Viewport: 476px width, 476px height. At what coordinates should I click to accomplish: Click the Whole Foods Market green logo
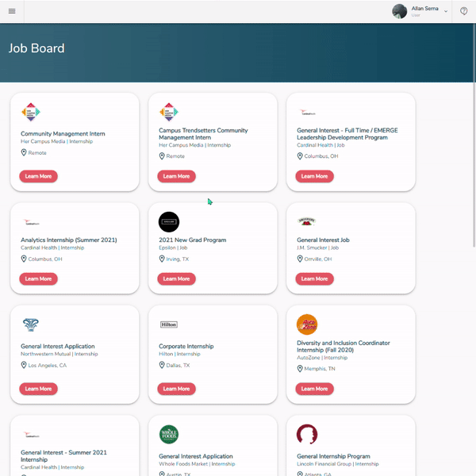[169, 435]
